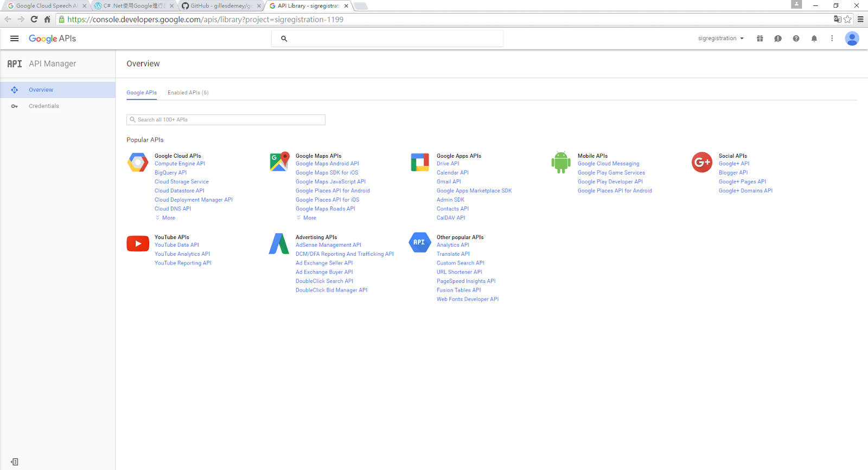Open the Drive API link

(x=448, y=164)
